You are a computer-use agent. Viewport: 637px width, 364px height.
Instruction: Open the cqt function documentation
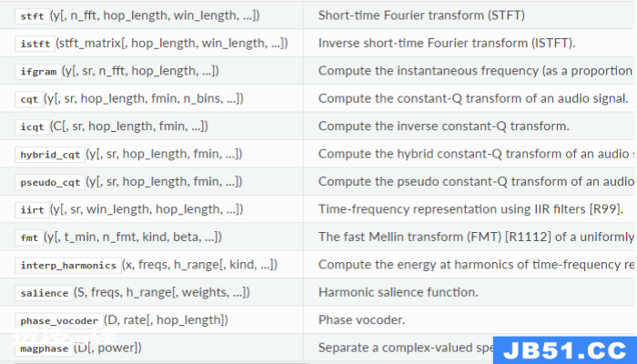click(x=29, y=99)
